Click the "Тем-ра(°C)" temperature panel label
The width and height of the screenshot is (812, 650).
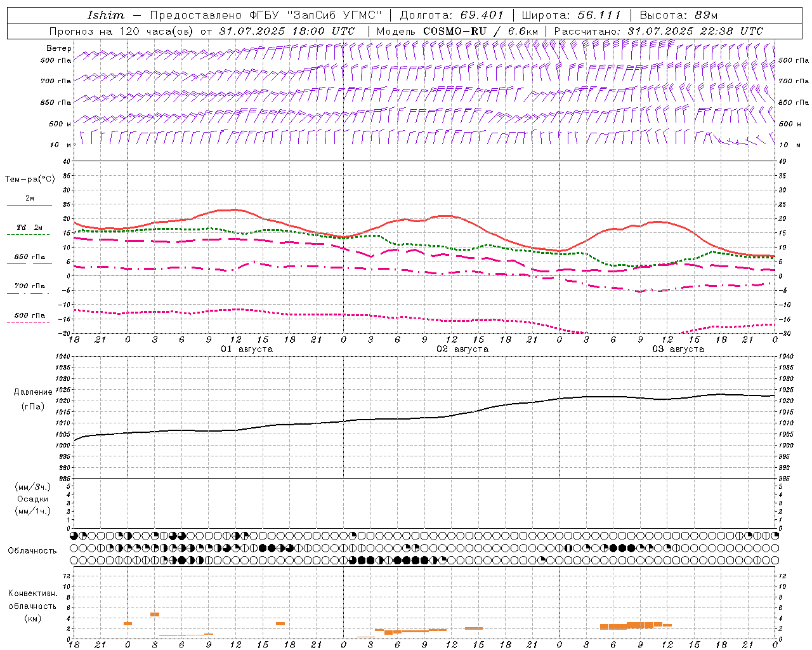click(x=30, y=179)
